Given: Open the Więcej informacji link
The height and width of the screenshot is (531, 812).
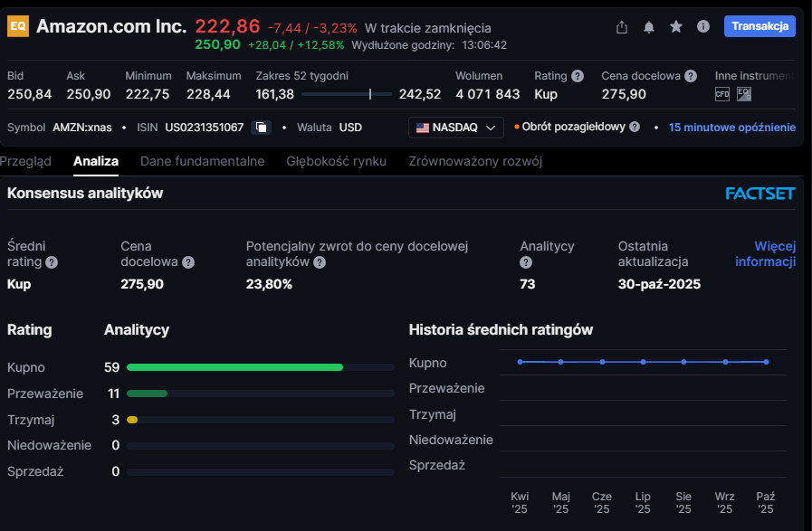Looking at the screenshot, I should 766,254.
